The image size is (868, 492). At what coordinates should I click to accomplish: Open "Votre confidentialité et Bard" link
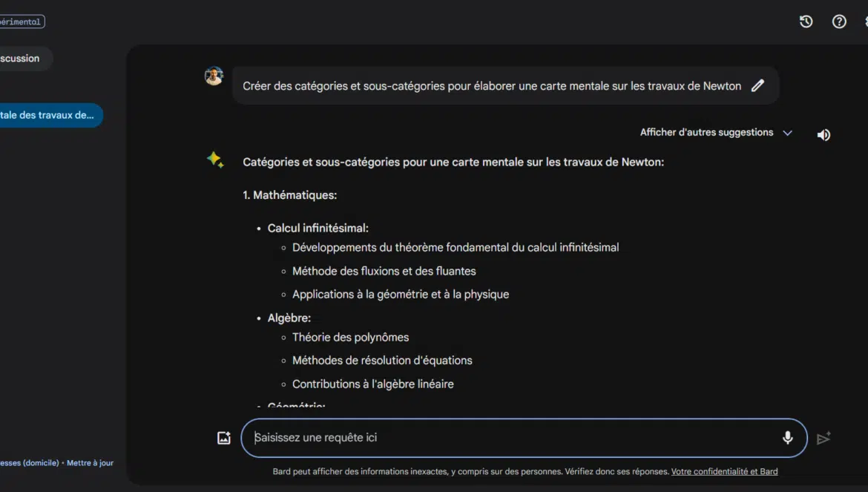tap(724, 471)
